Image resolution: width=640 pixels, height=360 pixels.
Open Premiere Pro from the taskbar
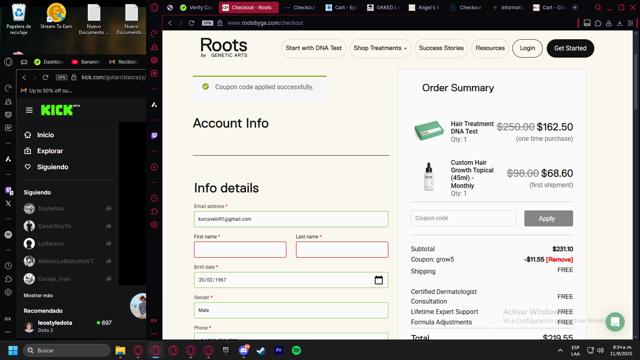pyautogui.click(x=279, y=350)
